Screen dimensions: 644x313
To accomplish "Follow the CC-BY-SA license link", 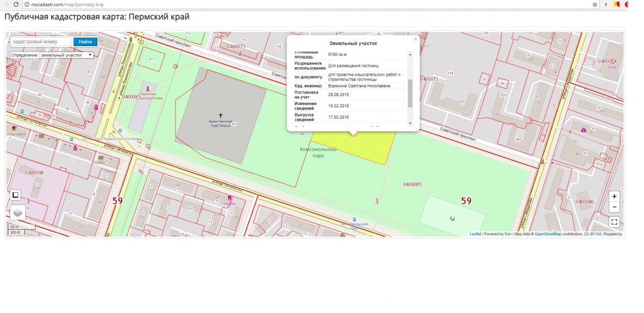I will [592, 234].
